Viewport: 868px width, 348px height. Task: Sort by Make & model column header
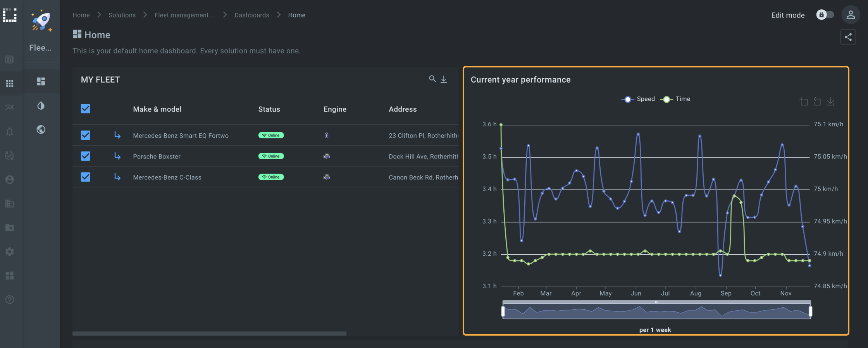(157, 109)
